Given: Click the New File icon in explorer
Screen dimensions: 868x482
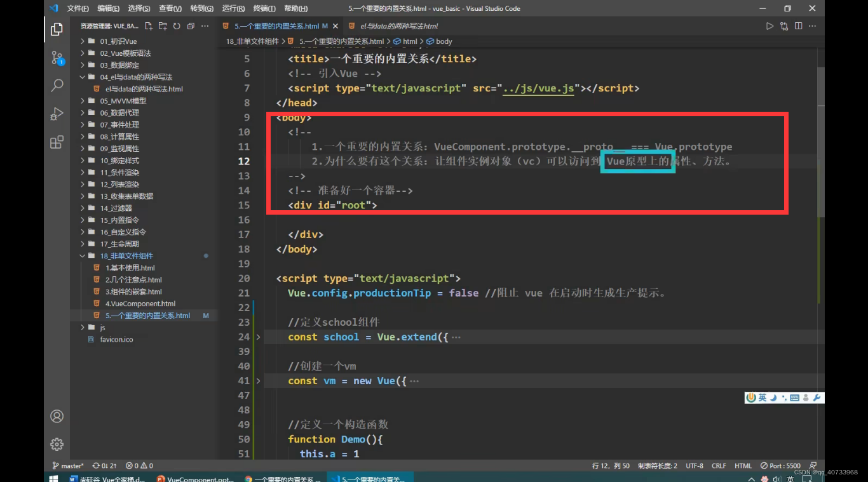Looking at the screenshot, I should pos(149,26).
